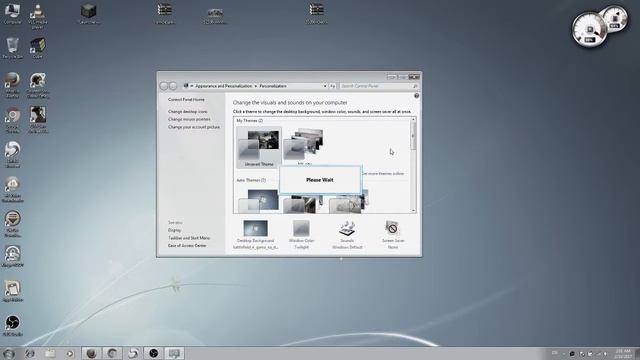Click the taskbar clock
640x360 pixels.
pyautogui.click(x=623, y=353)
